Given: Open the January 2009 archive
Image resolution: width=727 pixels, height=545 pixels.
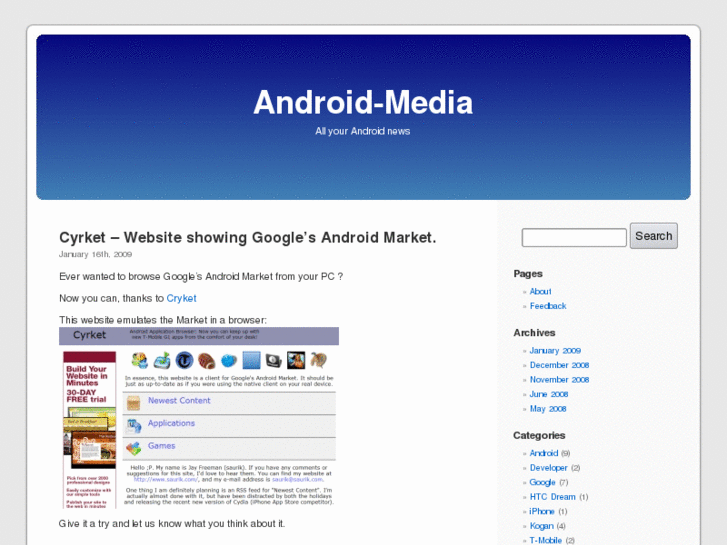Looking at the screenshot, I should (555, 351).
